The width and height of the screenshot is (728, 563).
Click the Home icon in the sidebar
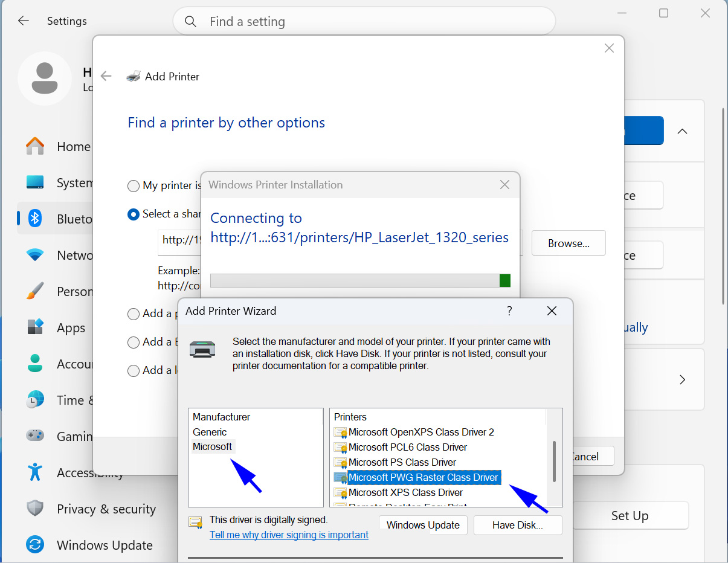pos(35,146)
